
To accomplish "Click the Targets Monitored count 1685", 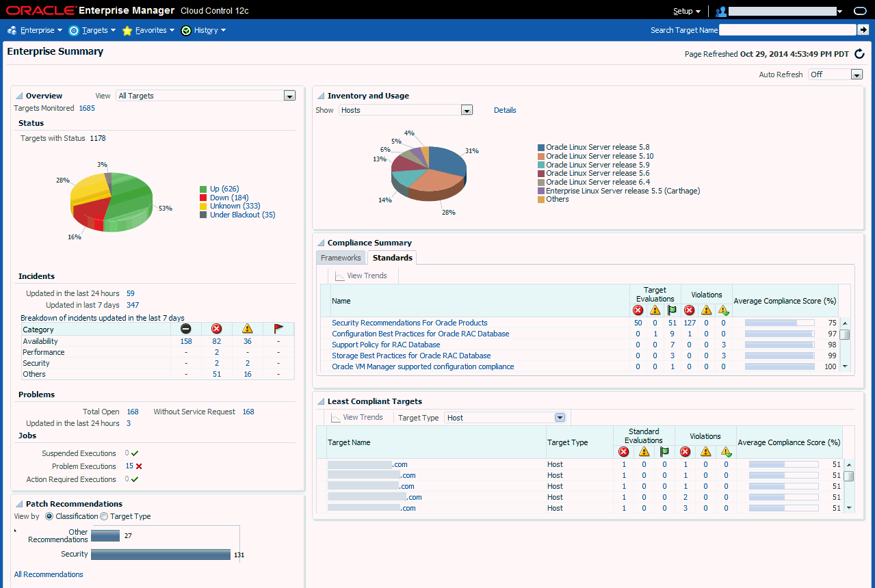I will click(87, 108).
